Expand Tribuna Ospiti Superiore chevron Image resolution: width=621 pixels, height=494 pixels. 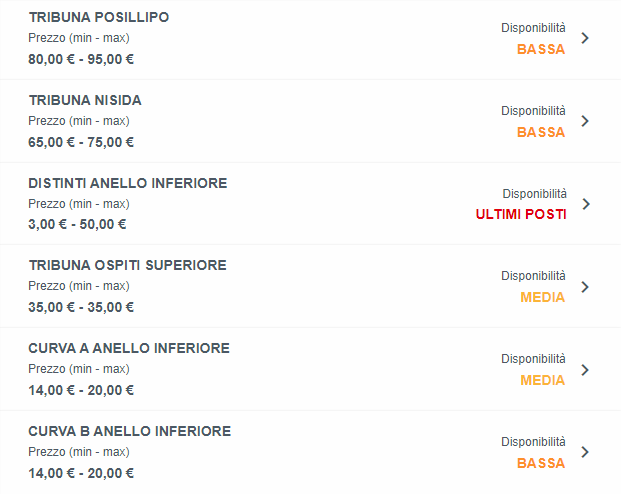coord(585,287)
